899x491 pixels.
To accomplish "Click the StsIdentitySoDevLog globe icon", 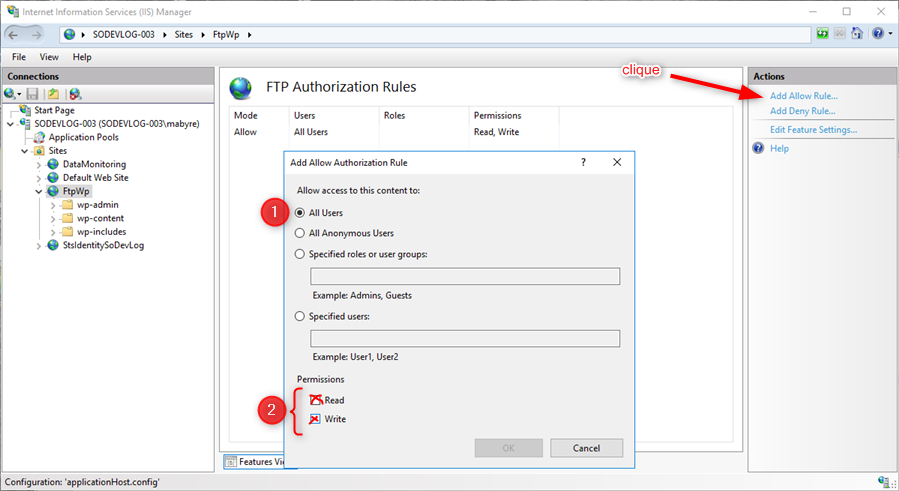I will [53, 246].
